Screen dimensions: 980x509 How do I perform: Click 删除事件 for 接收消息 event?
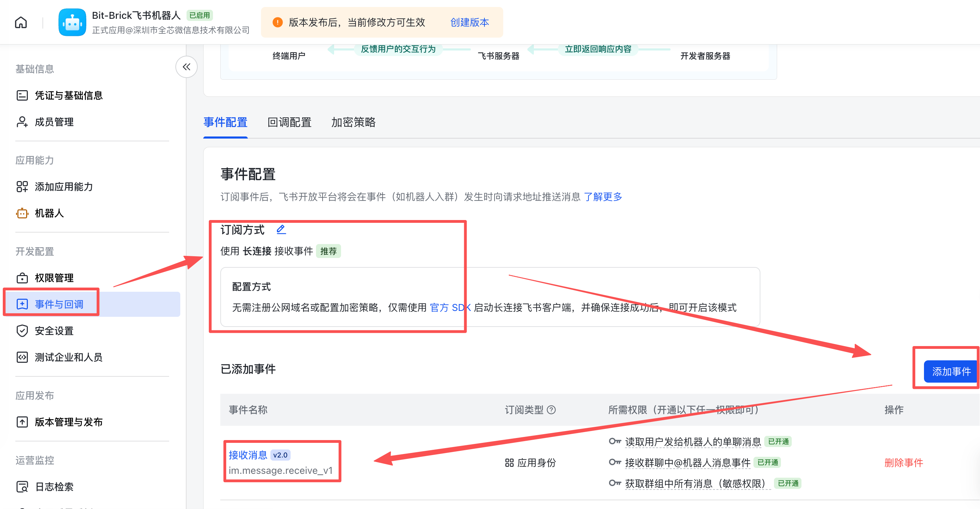pos(903,463)
